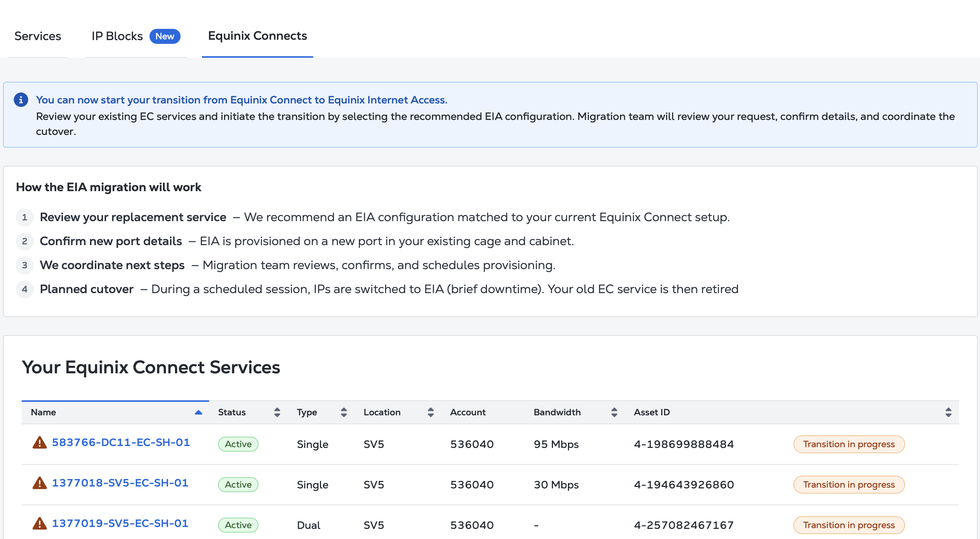This screenshot has height=539, width=980.
Task: Click the warning icon beside 583766-DC11-EC-SH-01
Action: [x=40, y=443]
